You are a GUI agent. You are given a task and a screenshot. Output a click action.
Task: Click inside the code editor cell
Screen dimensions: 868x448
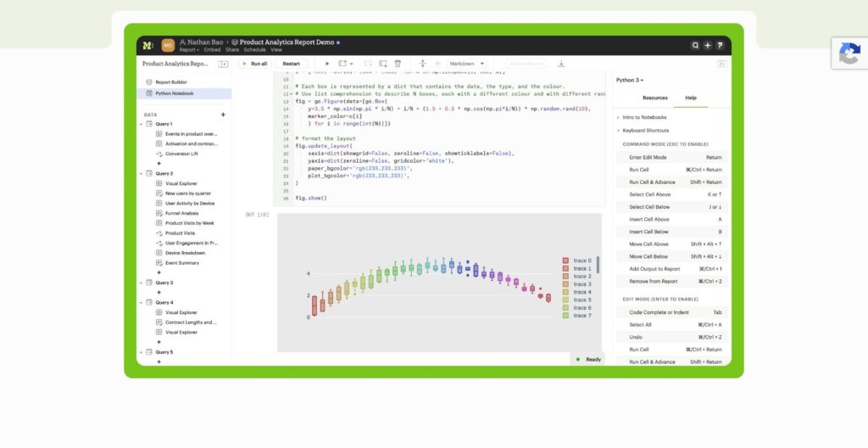440,138
